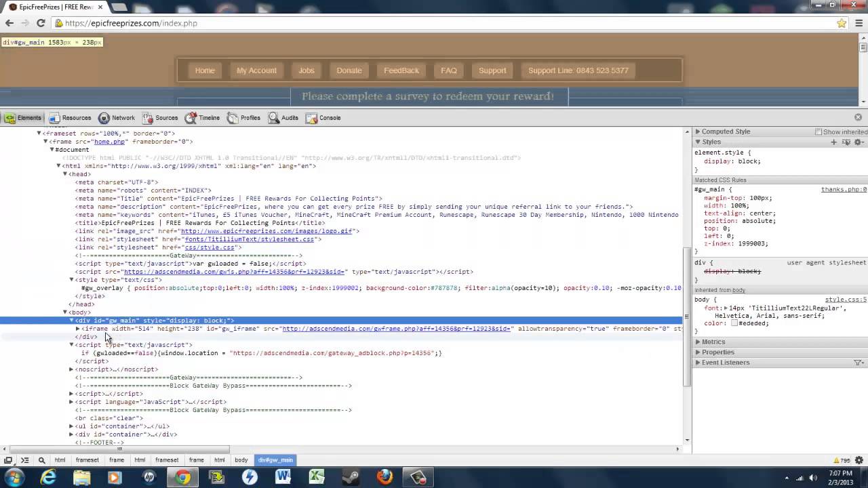Open home.php frame src link
The image size is (868, 488).
[109, 142]
